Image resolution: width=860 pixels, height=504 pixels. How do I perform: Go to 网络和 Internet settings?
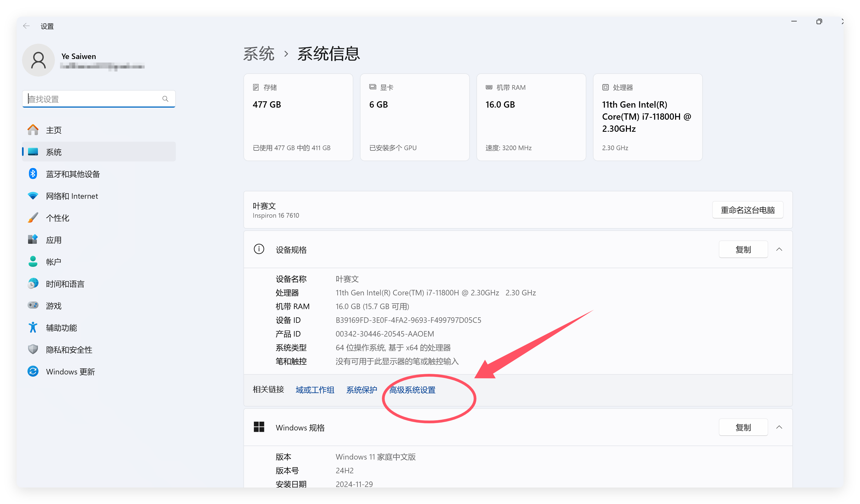99,196
